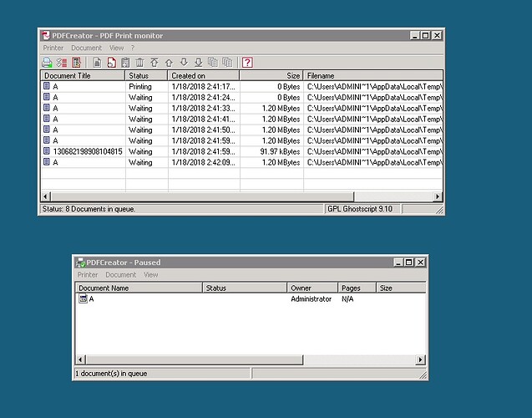The width and height of the screenshot is (532, 418).
Task: Click the red add document icon
Action: [111, 63]
